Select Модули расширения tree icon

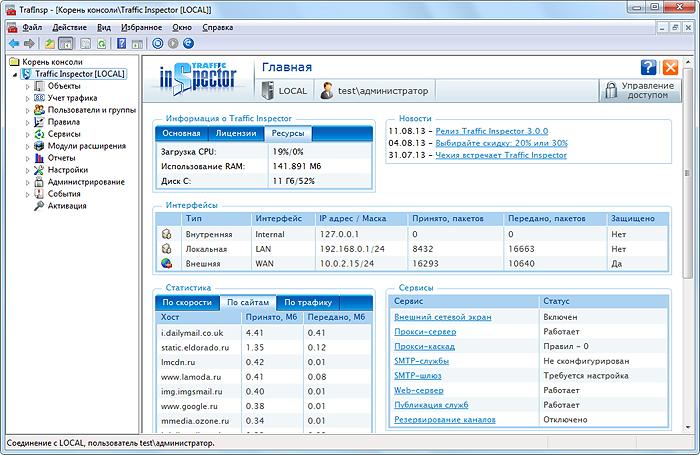click(39, 146)
